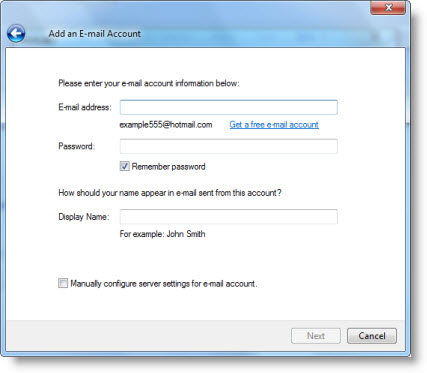Focus the Display Name input field
This screenshot has height=373, width=427.
click(x=229, y=217)
